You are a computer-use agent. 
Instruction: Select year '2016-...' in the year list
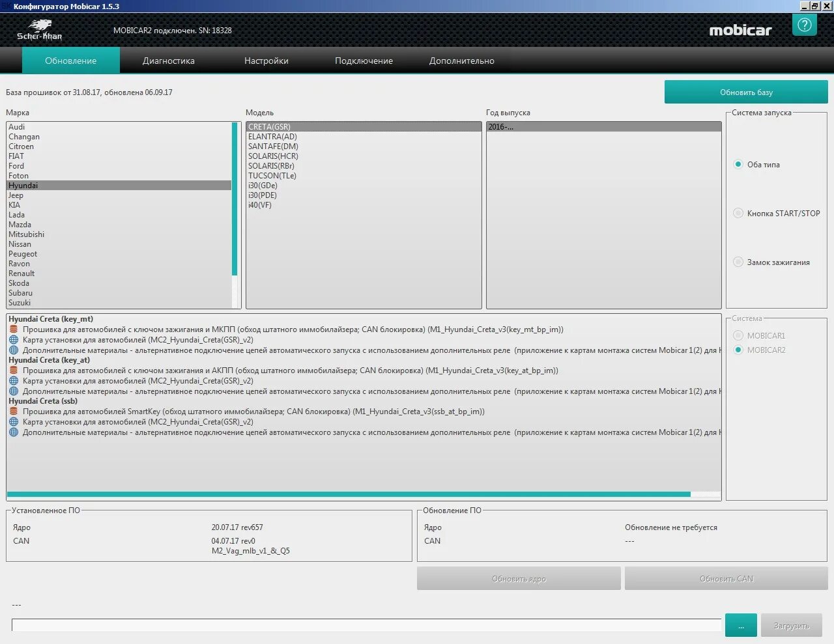pos(604,127)
